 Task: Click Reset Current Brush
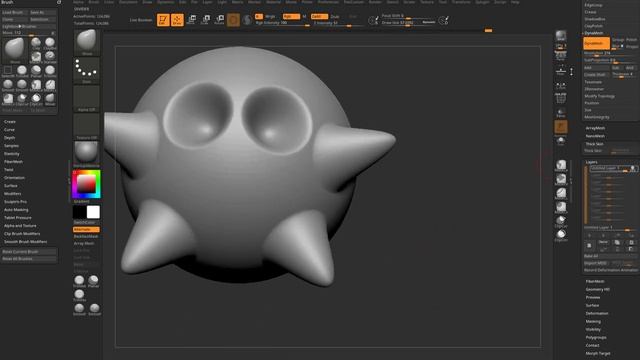29,252
